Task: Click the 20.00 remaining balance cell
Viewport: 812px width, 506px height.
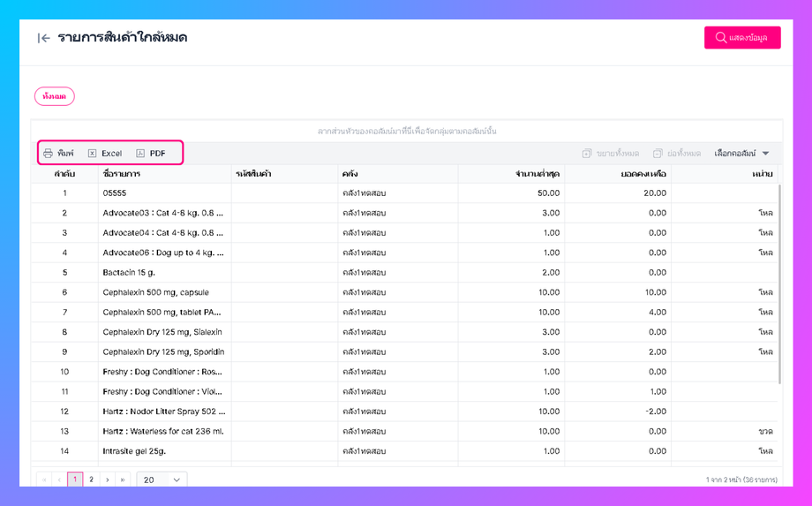Action: click(x=618, y=193)
